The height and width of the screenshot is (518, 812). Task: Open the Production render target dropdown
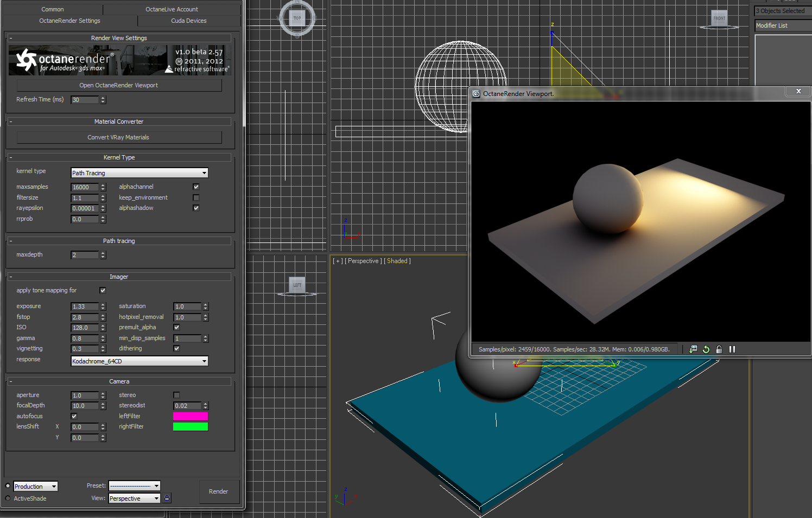35,487
